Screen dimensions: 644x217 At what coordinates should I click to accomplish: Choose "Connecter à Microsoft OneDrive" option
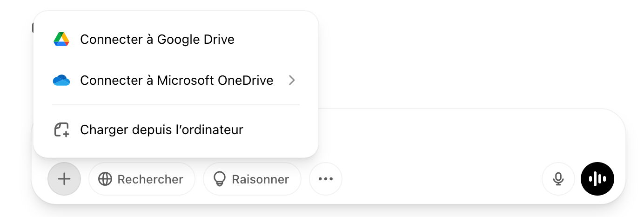(x=176, y=81)
